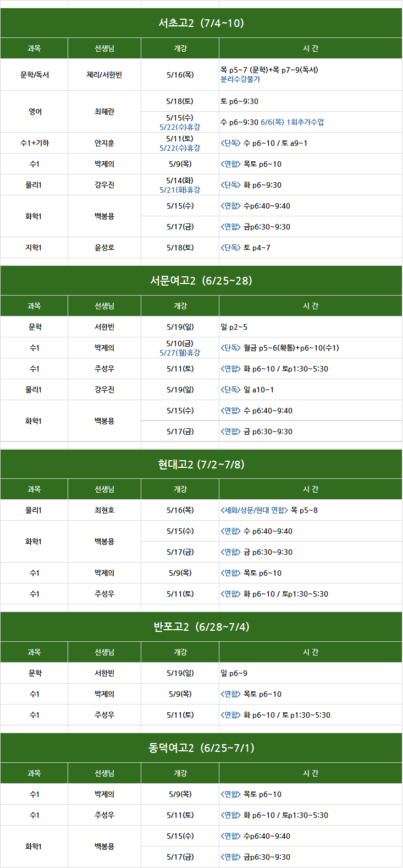Select the 반포고2 (6/28~7/4) header
Viewport: 403px width, 868px height.
click(201, 627)
